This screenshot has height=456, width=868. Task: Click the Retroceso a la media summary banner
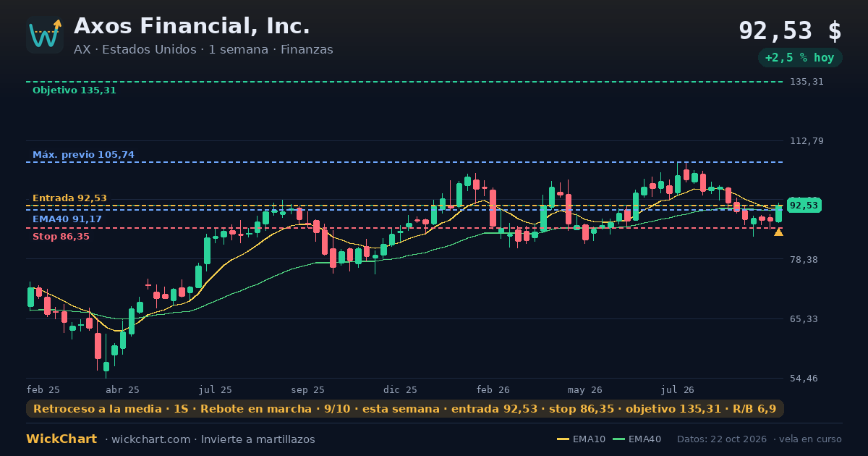tap(405, 409)
